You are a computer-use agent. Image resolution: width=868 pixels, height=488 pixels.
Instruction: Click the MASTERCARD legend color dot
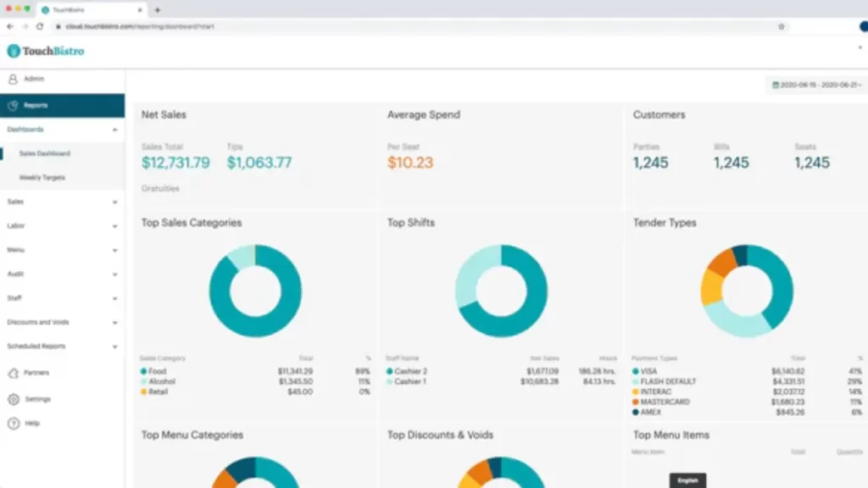pos(636,402)
